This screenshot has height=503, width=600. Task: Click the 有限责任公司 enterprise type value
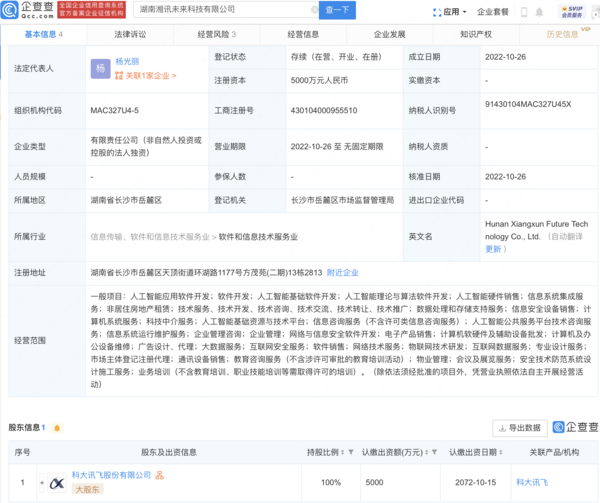[x=146, y=147]
